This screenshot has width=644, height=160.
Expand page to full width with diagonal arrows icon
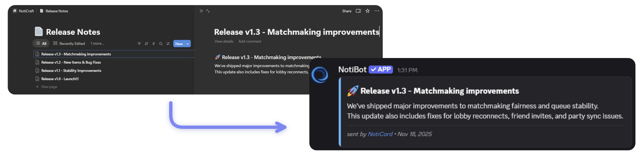pos(208,11)
